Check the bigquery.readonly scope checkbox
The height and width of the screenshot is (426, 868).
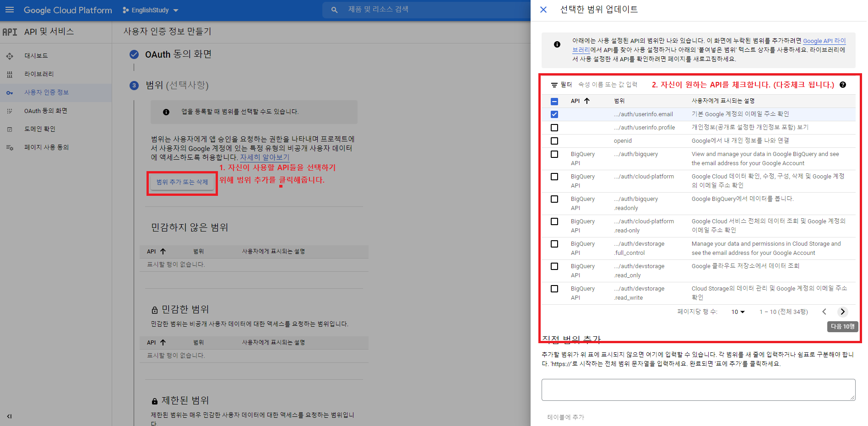coord(554,199)
